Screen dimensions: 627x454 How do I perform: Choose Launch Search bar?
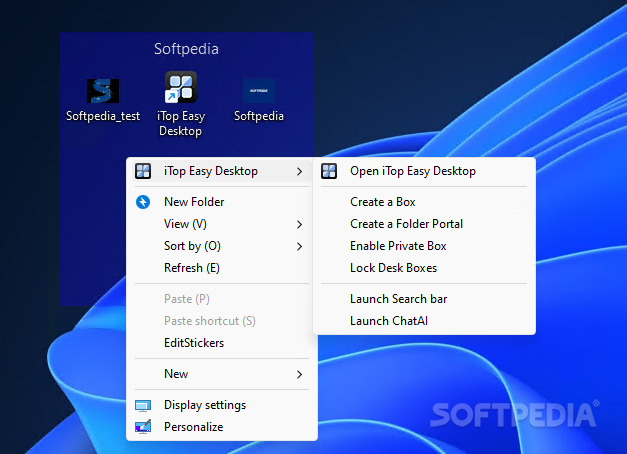pyautogui.click(x=424, y=299)
